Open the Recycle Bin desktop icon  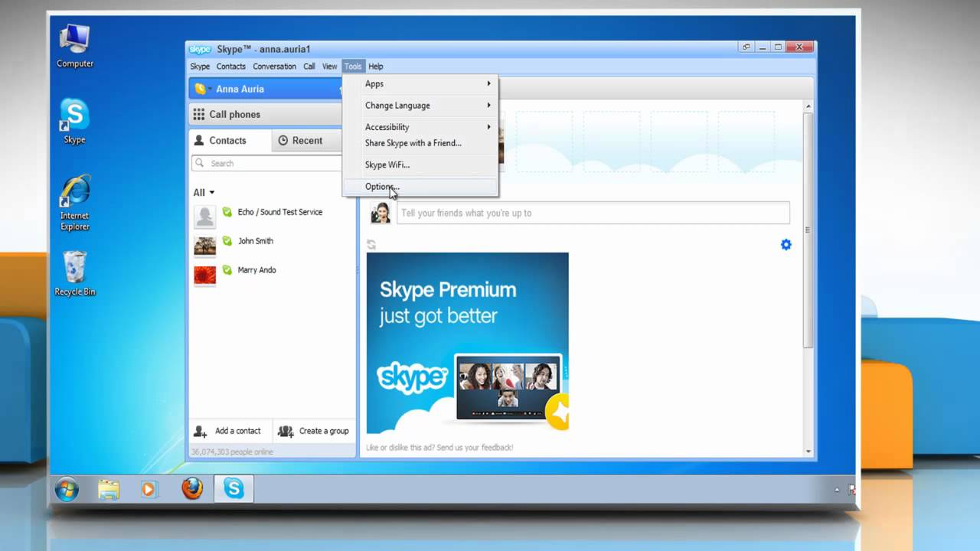[74, 273]
